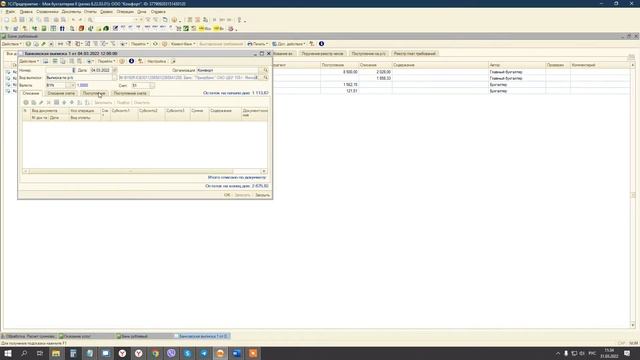Expand Действия dropdown in Банк рублевый window

pyautogui.click(x=11, y=44)
